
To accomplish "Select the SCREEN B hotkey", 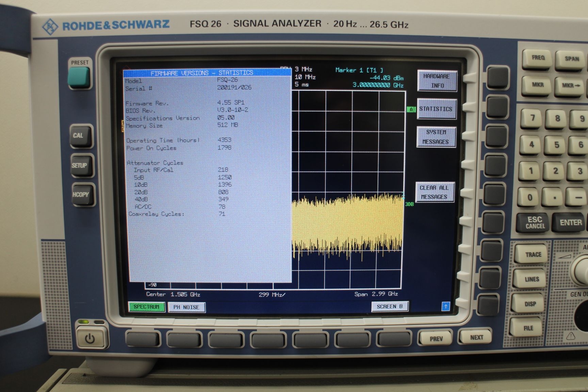I will (390, 307).
